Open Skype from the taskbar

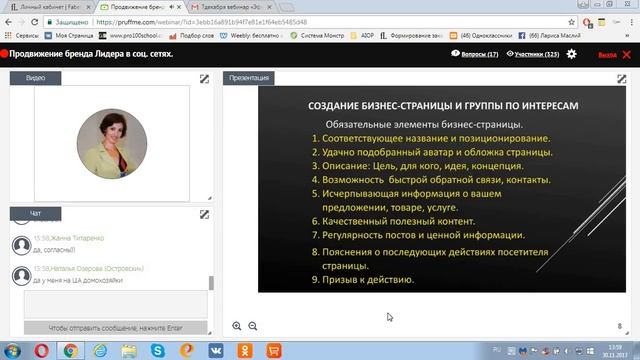coord(158,351)
